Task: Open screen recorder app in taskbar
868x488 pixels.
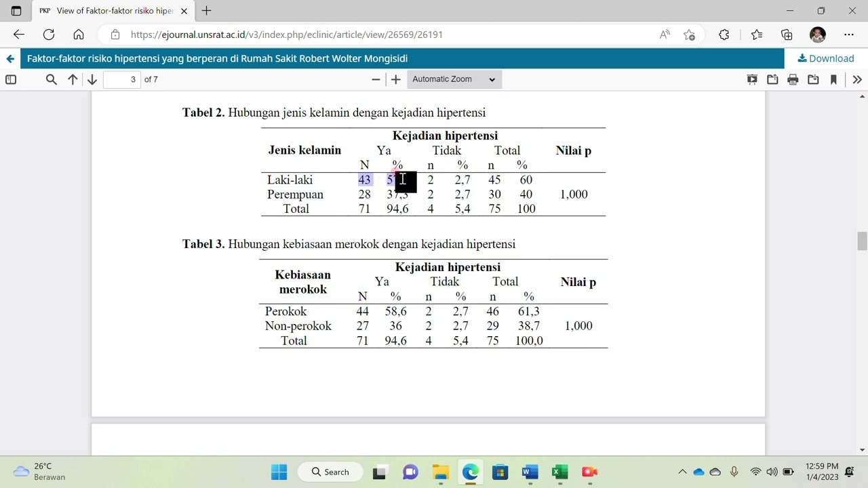Action: pyautogui.click(x=589, y=472)
